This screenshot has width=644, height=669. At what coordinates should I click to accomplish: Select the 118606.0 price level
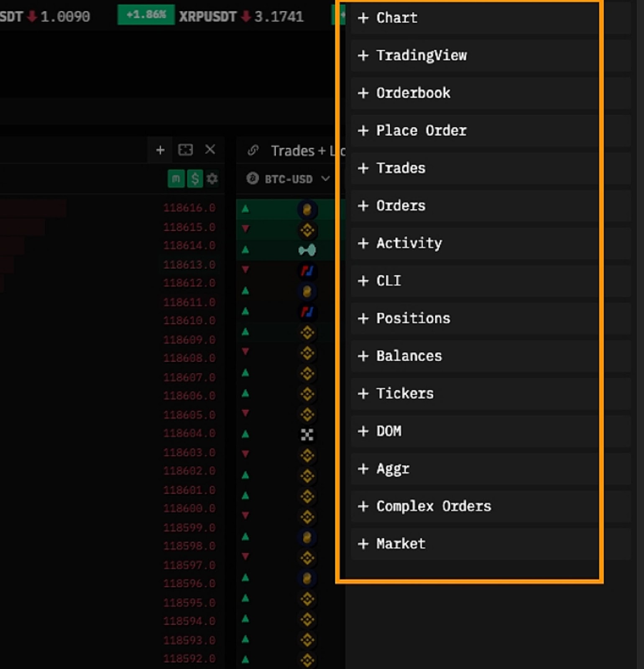pos(189,396)
